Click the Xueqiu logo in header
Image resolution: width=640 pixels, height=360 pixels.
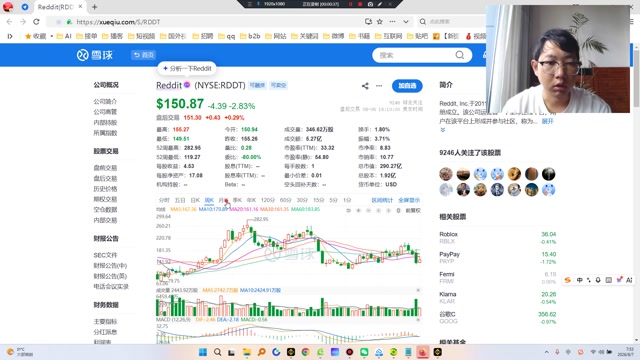tap(95, 55)
